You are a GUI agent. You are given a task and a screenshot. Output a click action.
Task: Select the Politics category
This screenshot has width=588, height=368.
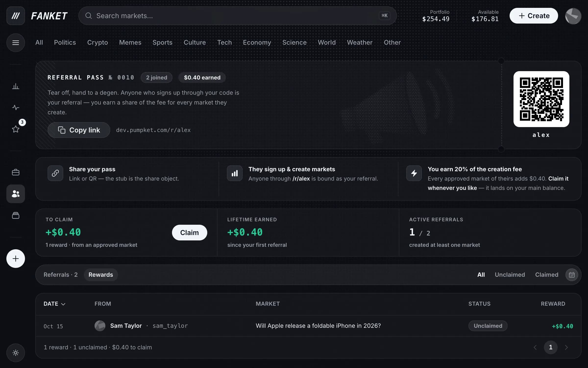[65, 42]
